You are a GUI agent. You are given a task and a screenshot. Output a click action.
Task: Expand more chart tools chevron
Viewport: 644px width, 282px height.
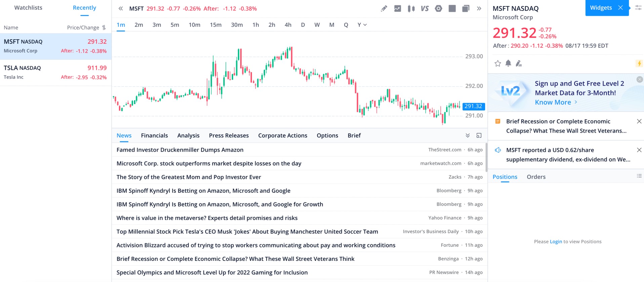479,9
